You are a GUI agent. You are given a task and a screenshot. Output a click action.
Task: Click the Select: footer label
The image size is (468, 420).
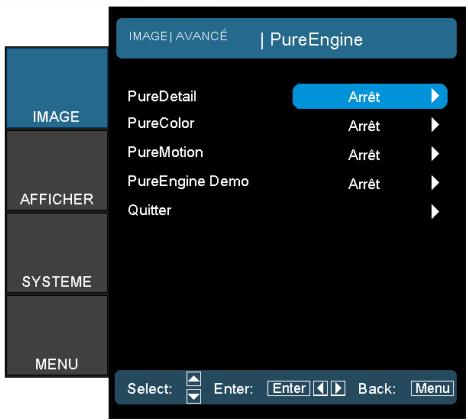pyautogui.click(x=150, y=389)
